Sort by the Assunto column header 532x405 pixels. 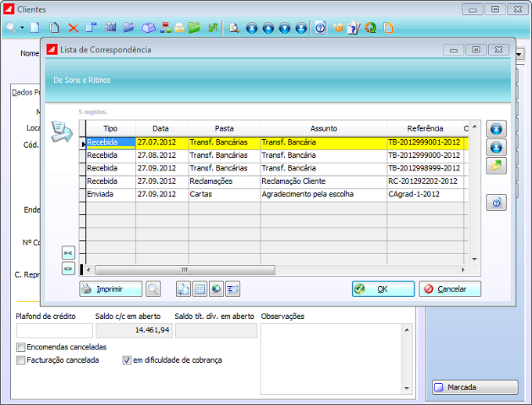click(324, 128)
